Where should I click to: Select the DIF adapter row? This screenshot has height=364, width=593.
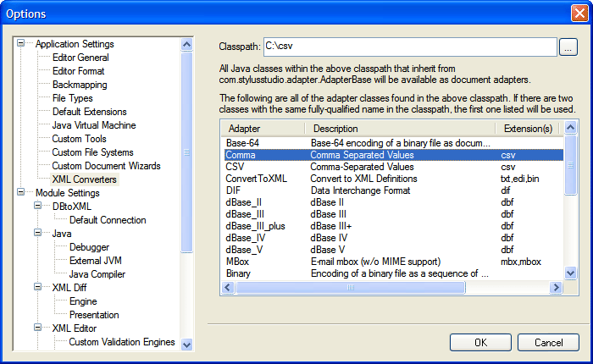[392, 190]
